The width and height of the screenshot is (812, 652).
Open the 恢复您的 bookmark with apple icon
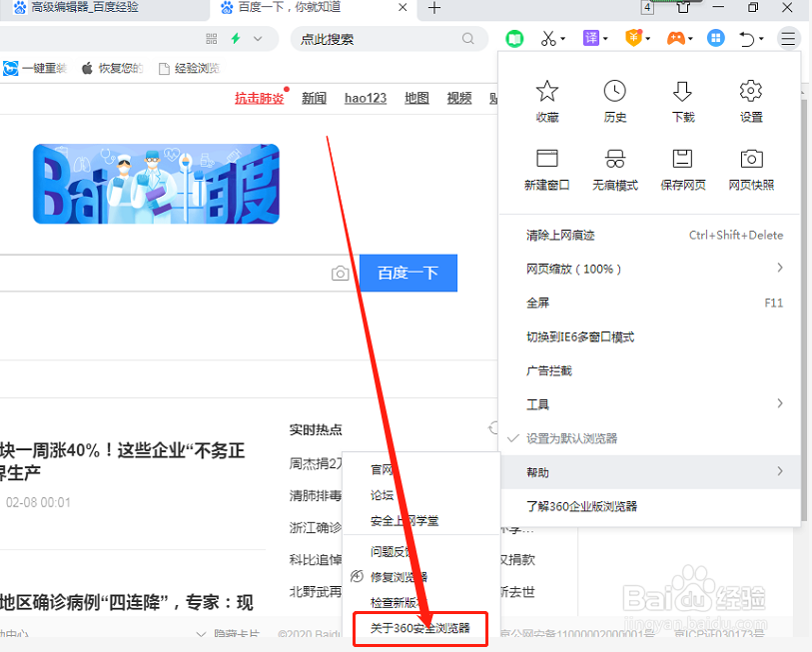112,68
